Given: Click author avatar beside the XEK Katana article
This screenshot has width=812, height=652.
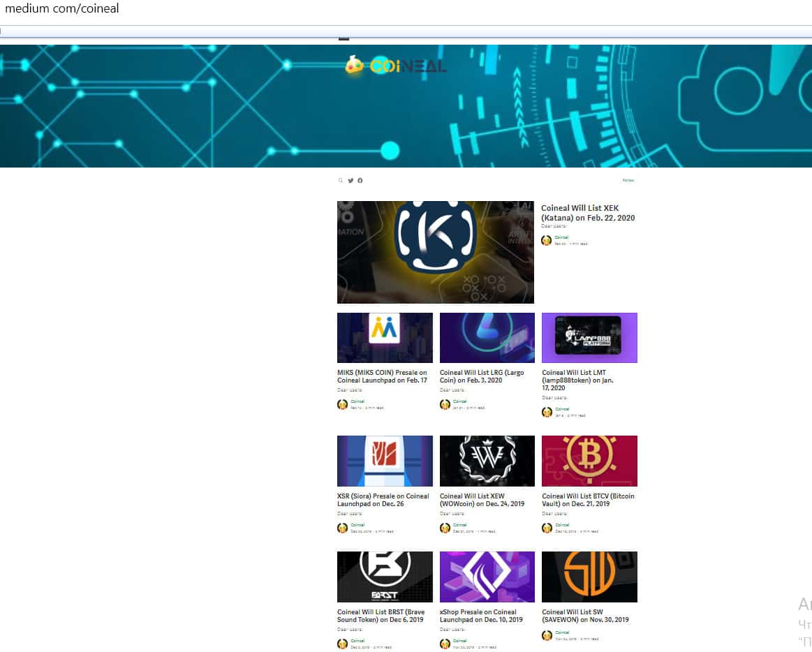Looking at the screenshot, I should 546,240.
